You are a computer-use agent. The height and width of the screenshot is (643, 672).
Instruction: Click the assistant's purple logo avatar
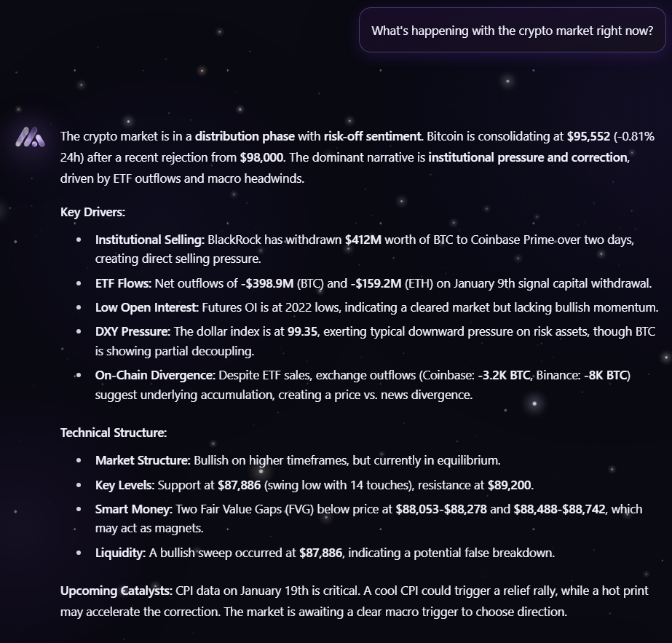pos(30,136)
